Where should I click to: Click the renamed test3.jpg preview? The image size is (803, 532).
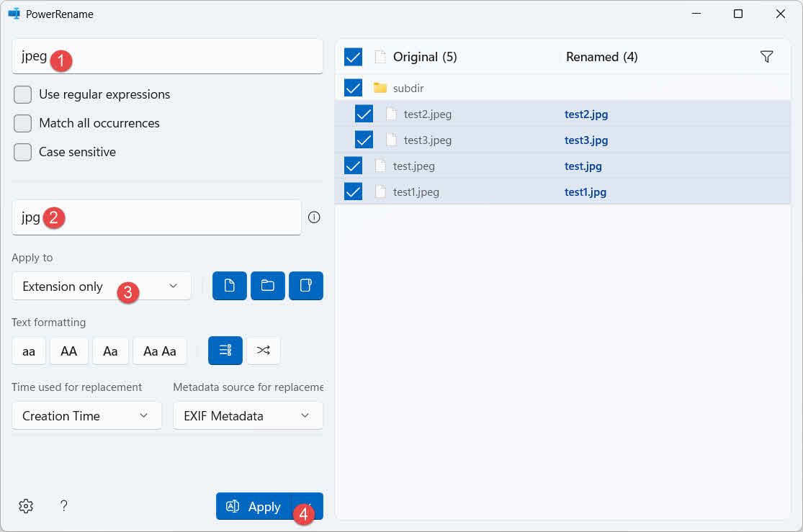click(x=586, y=140)
